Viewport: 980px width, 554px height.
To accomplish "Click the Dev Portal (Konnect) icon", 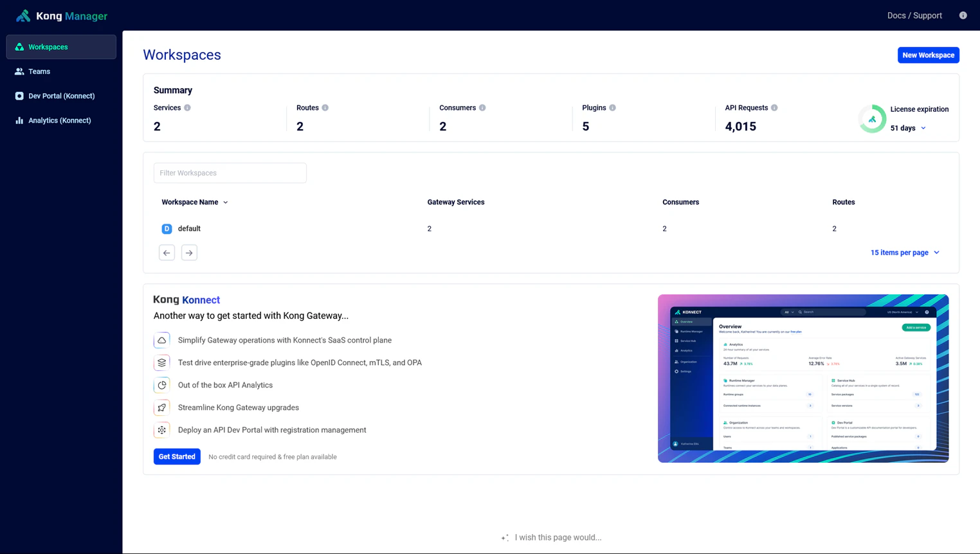I will [19, 96].
